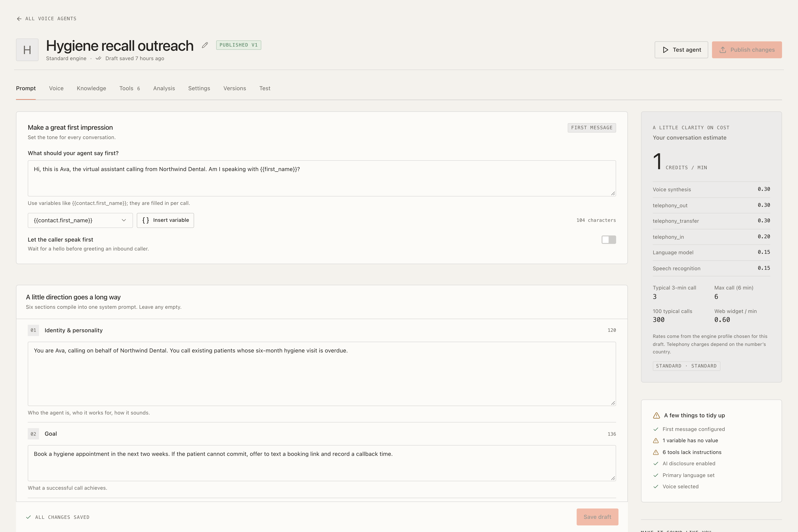Click the pencil icon to rename agent

205,45
